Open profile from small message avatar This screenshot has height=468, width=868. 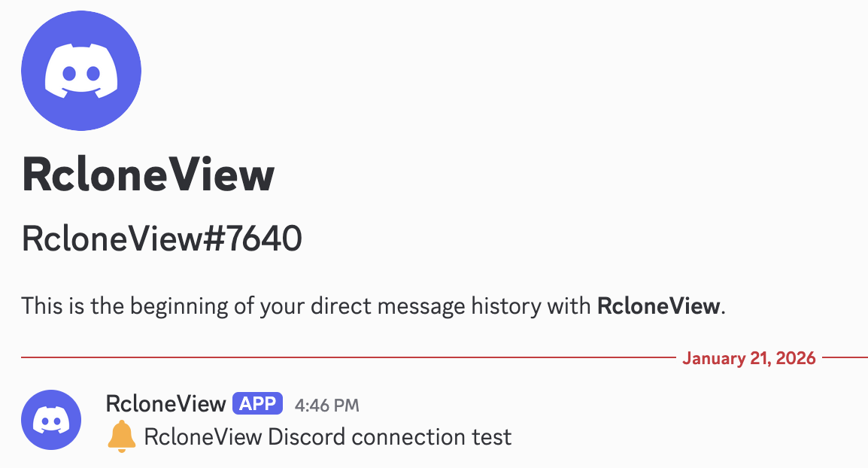click(x=51, y=419)
